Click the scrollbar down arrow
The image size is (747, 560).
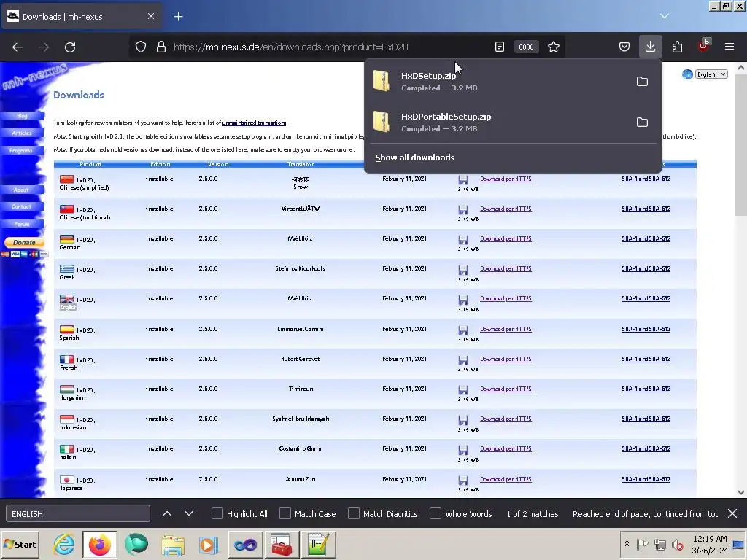(741, 492)
